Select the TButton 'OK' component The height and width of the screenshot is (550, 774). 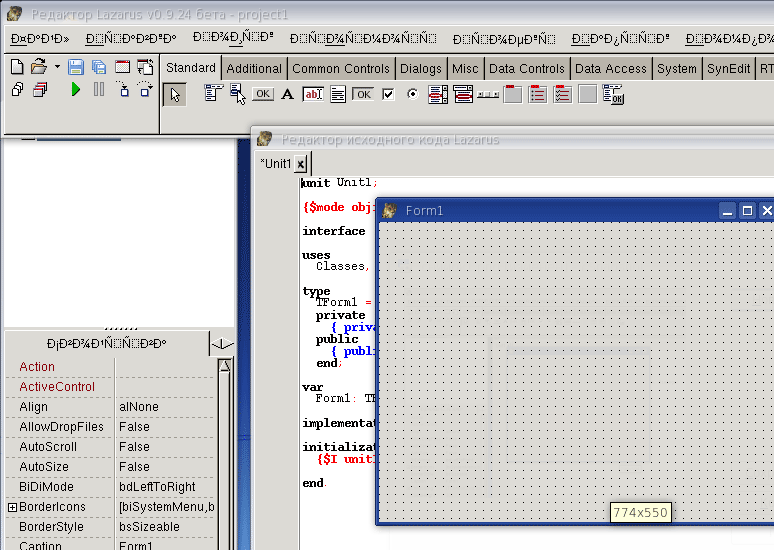[263, 94]
